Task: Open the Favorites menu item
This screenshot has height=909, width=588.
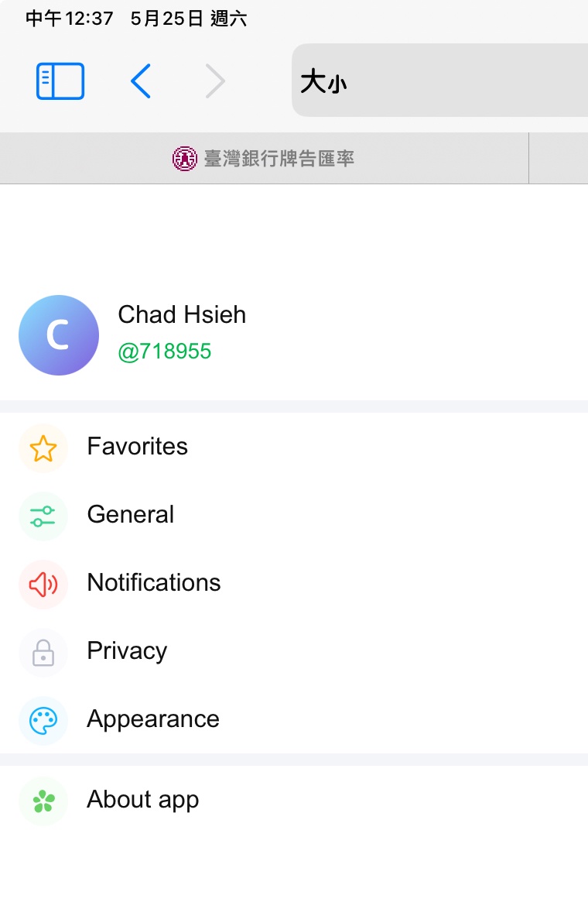Action: (138, 447)
